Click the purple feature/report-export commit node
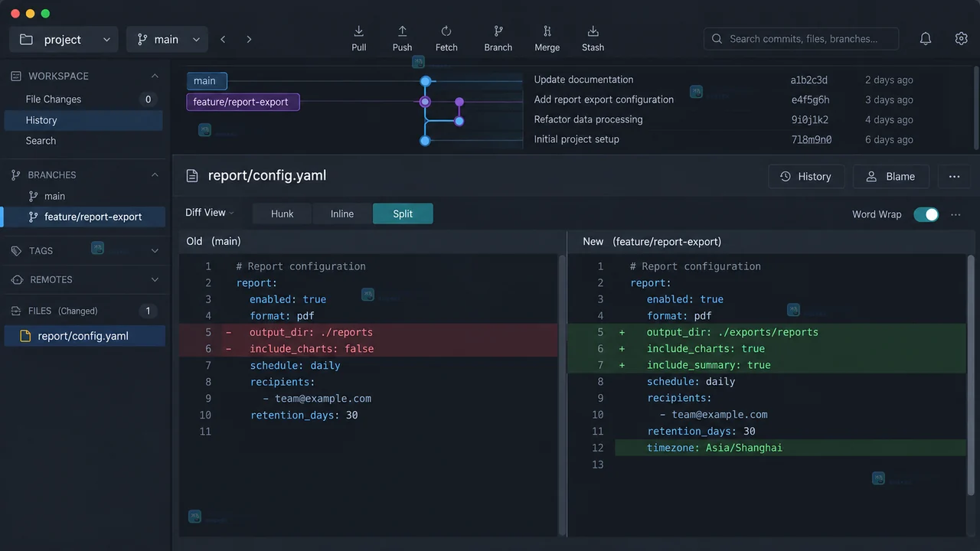Viewport: 980px width, 551px height. pos(425,102)
